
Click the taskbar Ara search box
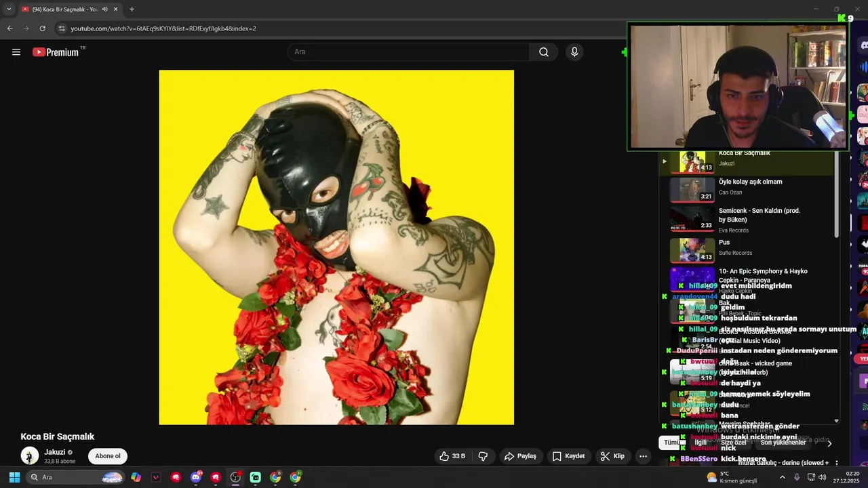click(76, 477)
